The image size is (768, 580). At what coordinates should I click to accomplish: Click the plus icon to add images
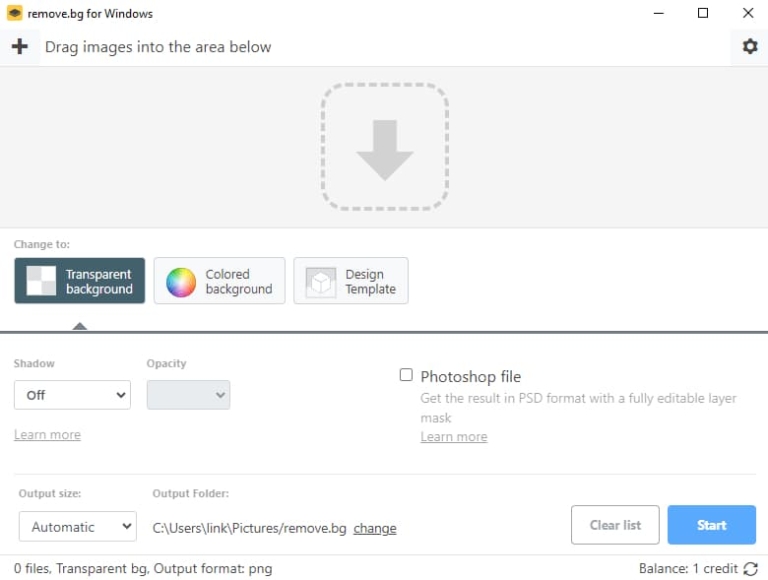(19, 46)
